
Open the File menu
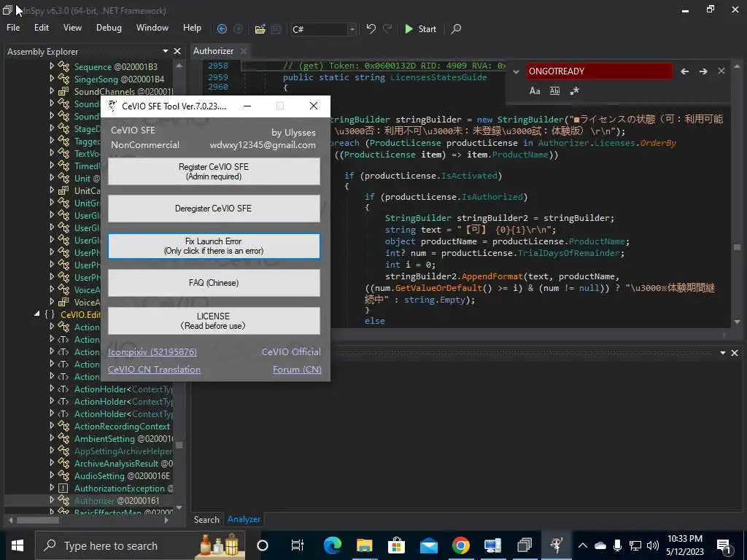click(x=13, y=28)
